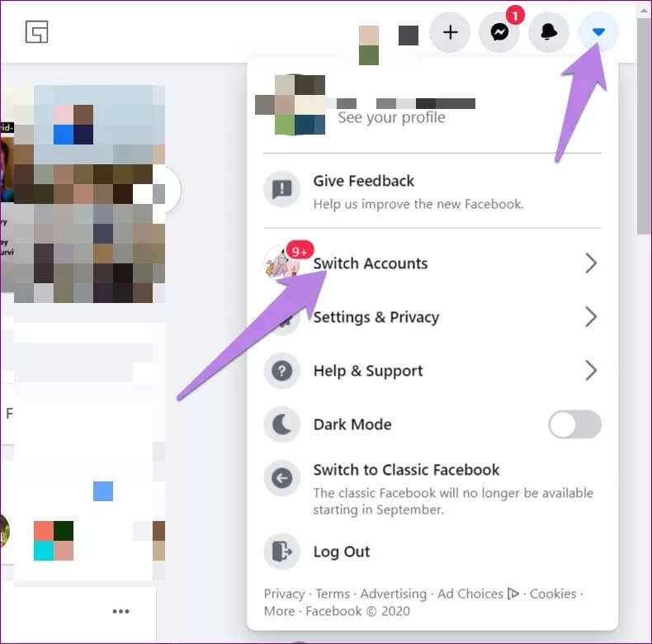Open the Privacy footer link
Viewport: 652px width, 644px height.
pyautogui.click(x=284, y=594)
